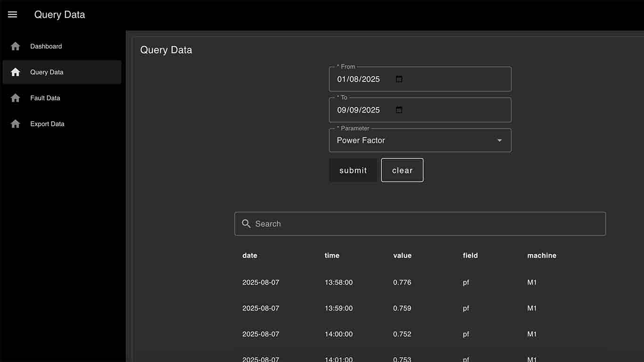Viewport: 644px width, 362px height.
Task: Click pf field in 13:58:00 row
Action: coord(466,283)
